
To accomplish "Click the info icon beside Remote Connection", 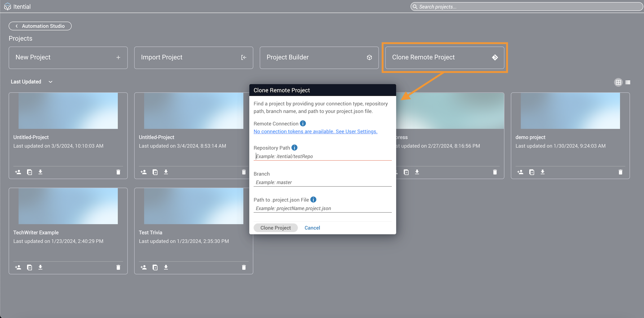I will click(x=303, y=123).
